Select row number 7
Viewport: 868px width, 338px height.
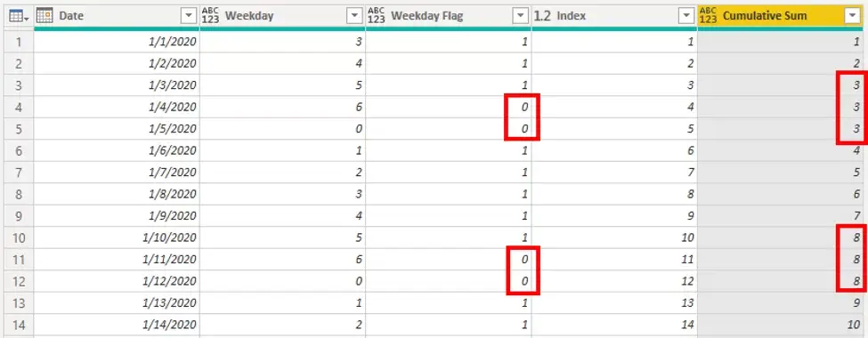(19, 172)
